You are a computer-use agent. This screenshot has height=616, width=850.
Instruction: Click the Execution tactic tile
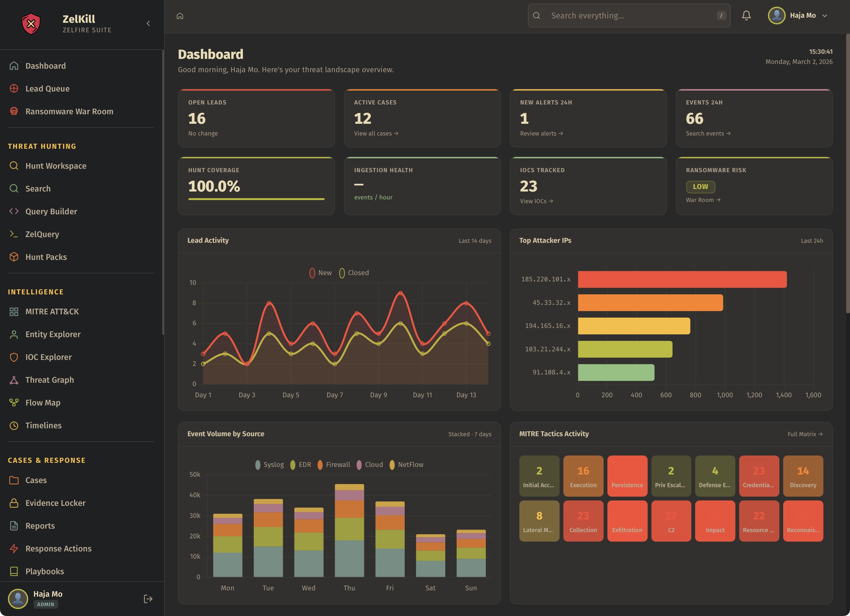pos(583,476)
